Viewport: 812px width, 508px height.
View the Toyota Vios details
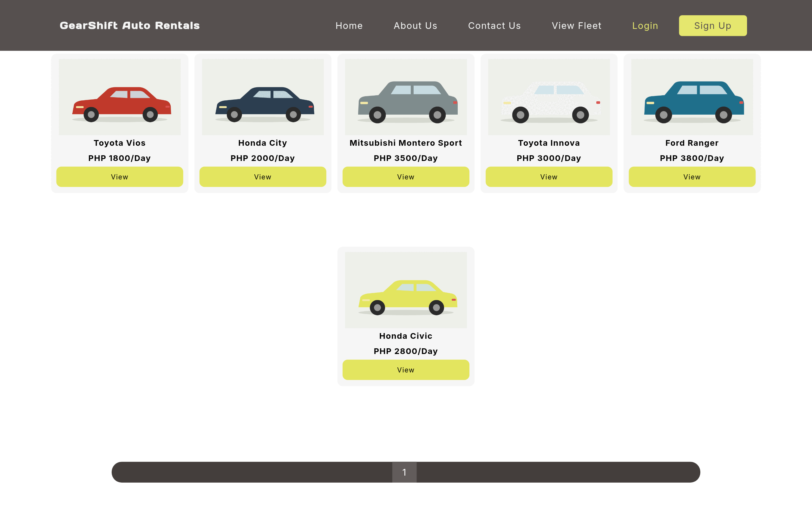click(120, 177)
